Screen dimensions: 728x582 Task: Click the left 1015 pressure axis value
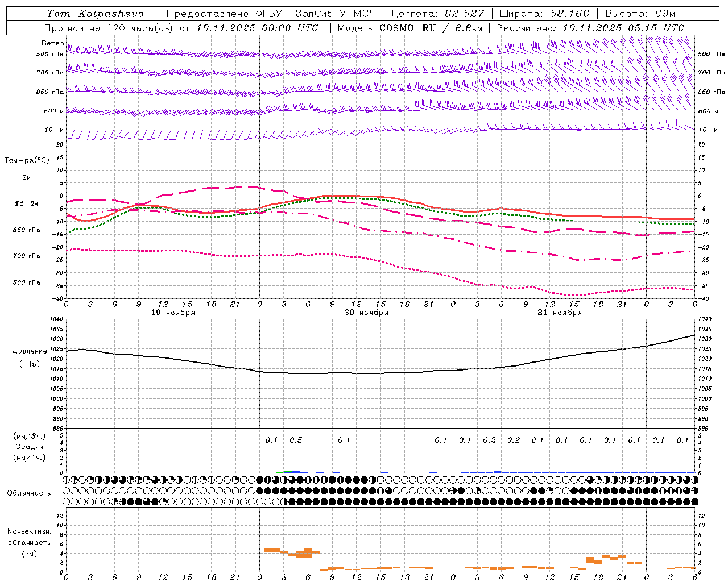click(x=56, y=369)
